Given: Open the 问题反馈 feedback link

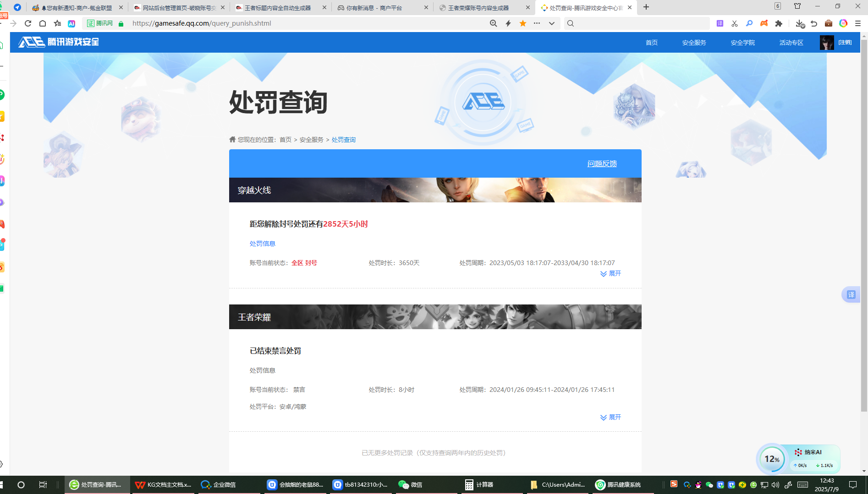Looking at the screenshot, I should (x=602, y=163).
